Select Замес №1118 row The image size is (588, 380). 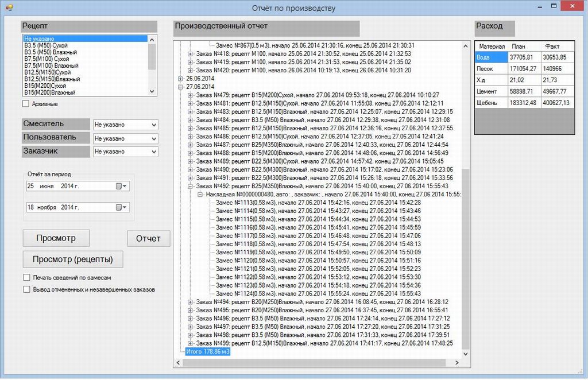(318, 244)
